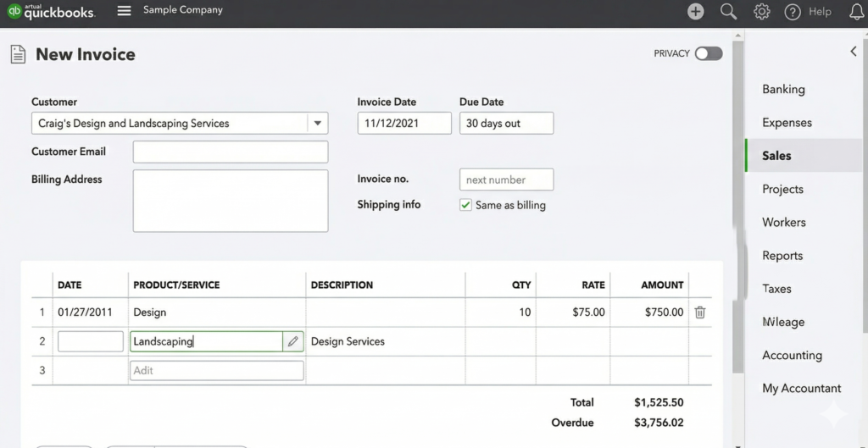Screen dimensions: 868x448
Task: Expand the Customer dropdown arrow
Action: click(317, 124)
